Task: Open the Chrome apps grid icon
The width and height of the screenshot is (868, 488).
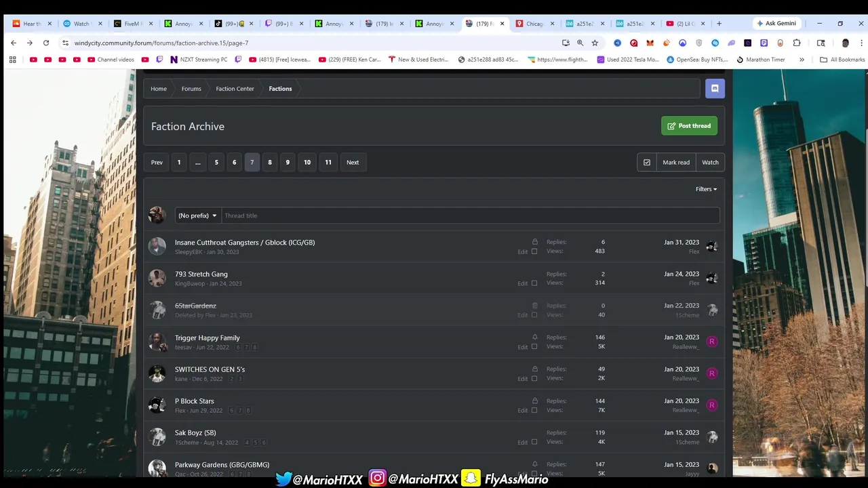Action: point(12,60)
